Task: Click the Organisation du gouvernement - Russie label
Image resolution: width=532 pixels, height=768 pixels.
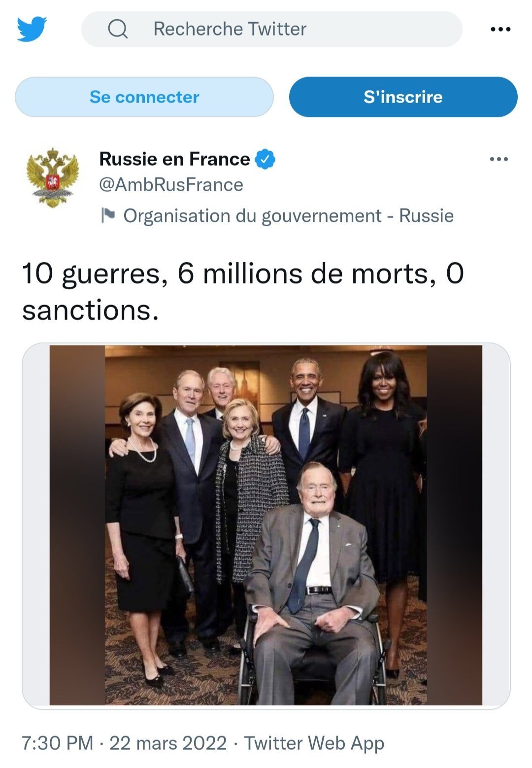Action: (288, 216)
